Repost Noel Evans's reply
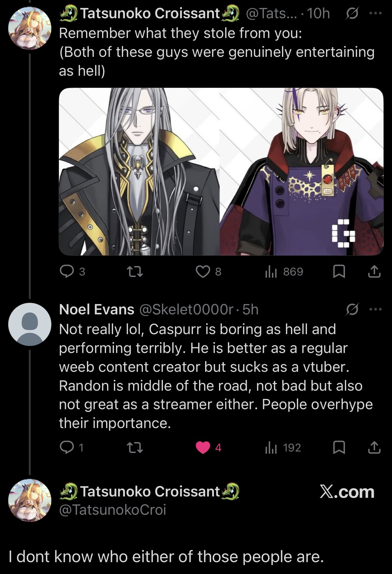392x574 pixels. point(135,448)
